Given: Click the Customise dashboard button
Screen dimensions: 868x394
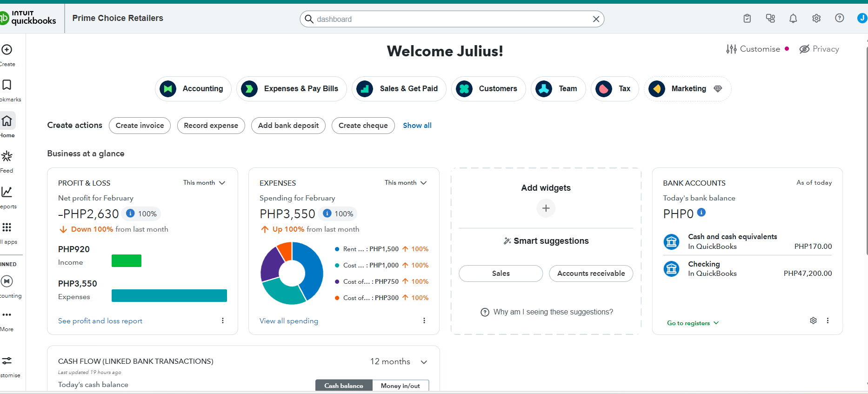Looking at the screenshot, I should tap(753, 49).
